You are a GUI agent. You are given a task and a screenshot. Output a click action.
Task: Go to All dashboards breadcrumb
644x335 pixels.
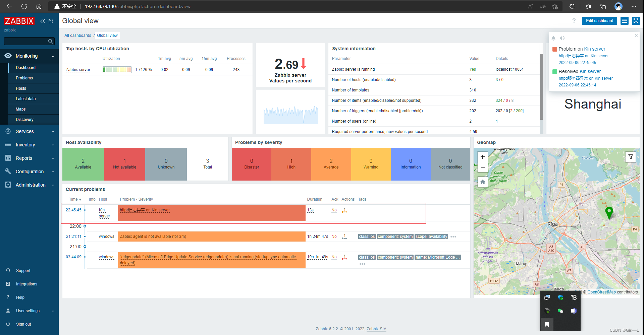click(x=78, y=36)
